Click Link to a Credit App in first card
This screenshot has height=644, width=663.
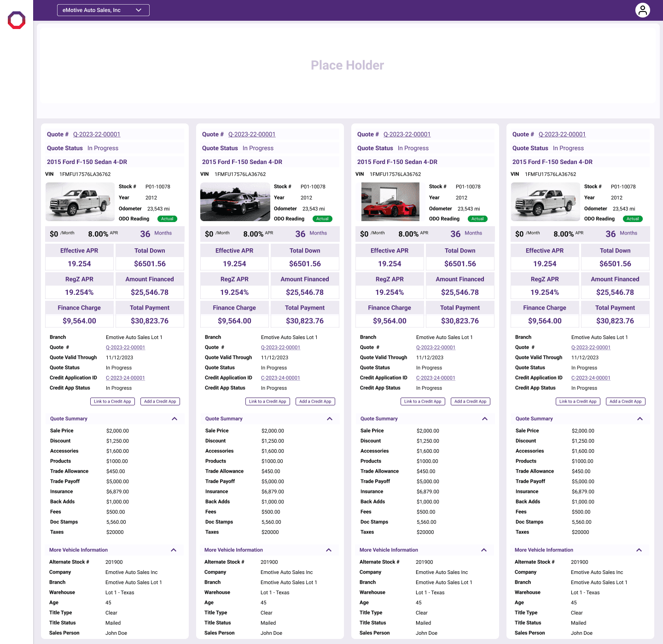point(112,402)
